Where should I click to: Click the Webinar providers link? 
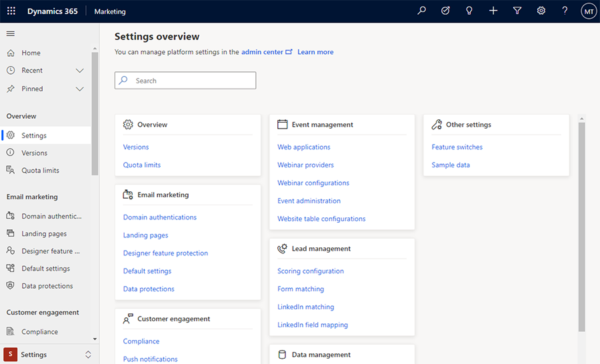(x=305, y=165)
